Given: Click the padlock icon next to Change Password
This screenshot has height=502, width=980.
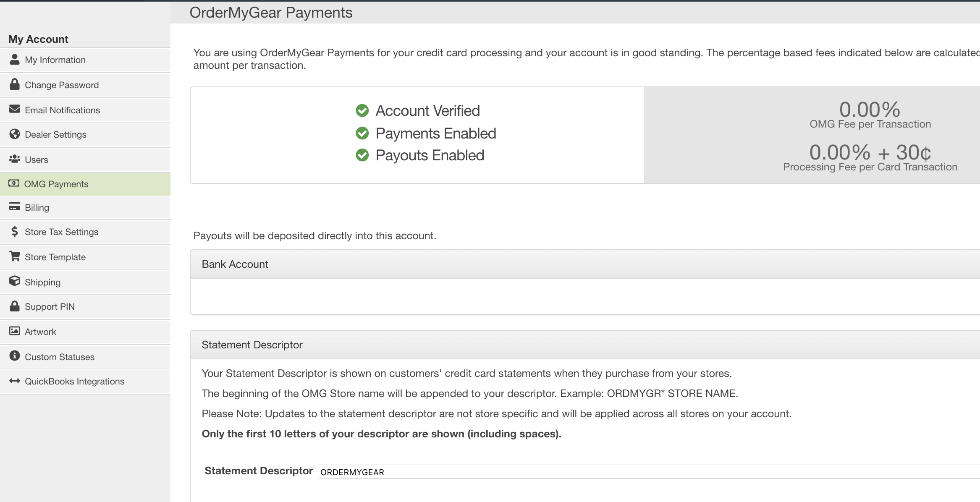Looking at the screenshot, I should click(15, 84).
